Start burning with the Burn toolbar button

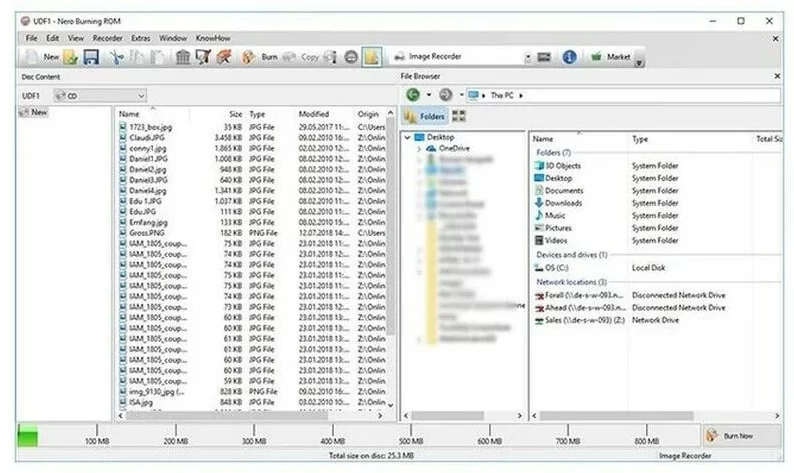260,57
